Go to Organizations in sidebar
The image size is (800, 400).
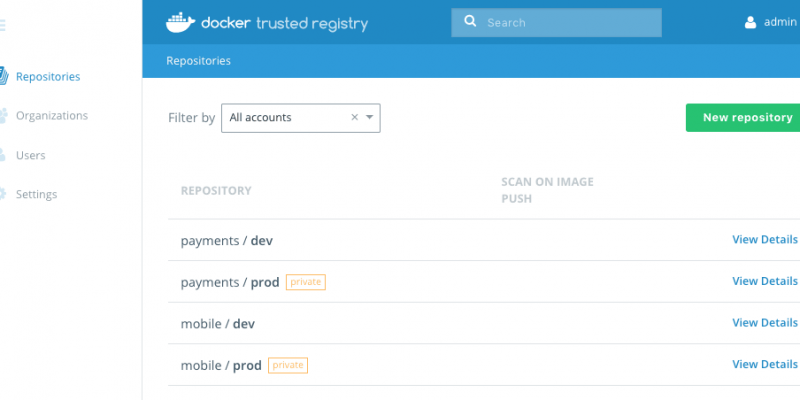pyautogui.click(x=52, y=116)
